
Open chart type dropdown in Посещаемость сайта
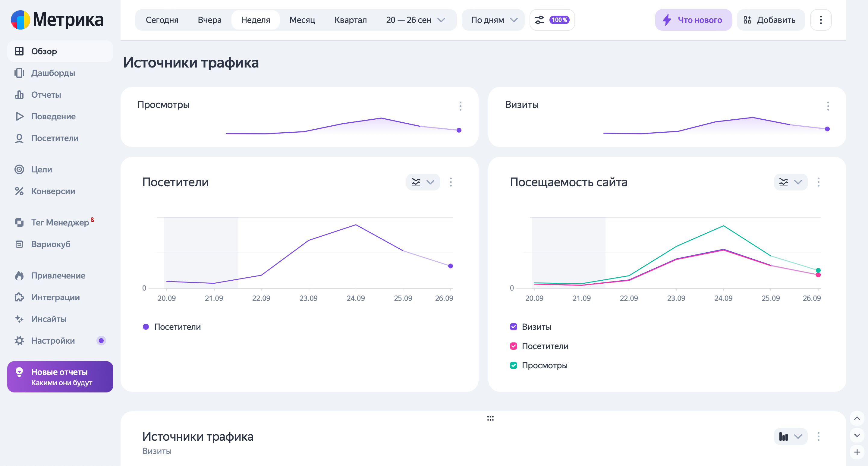pos(790,182)
